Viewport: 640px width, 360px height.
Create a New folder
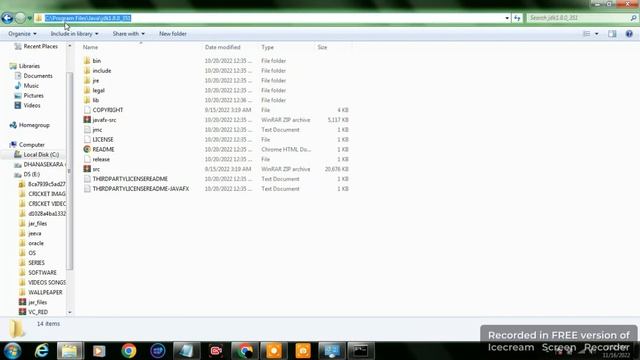[173, 34]
